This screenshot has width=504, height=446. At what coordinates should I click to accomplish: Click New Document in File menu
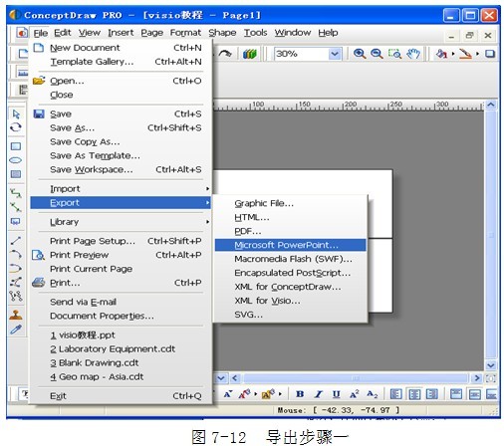(122, 48)
